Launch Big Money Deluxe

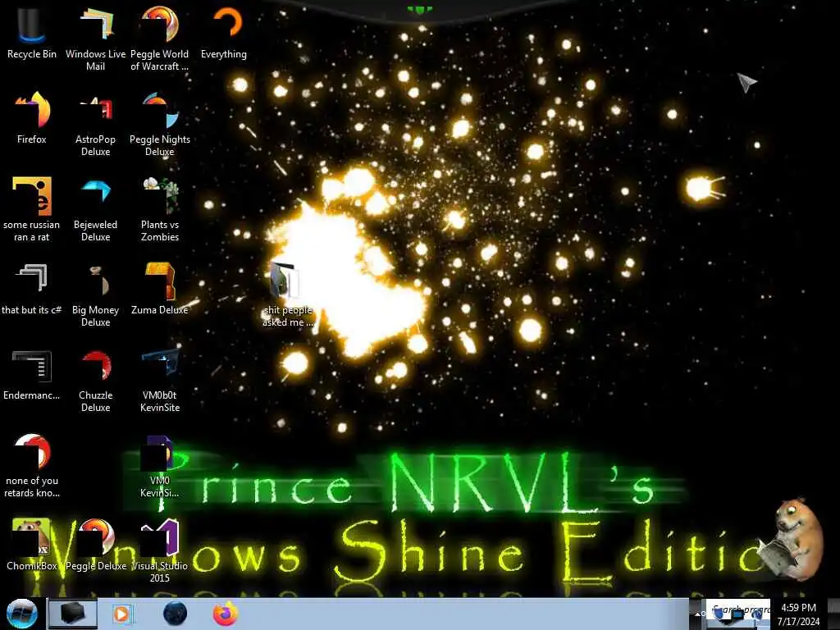[95, 294]
